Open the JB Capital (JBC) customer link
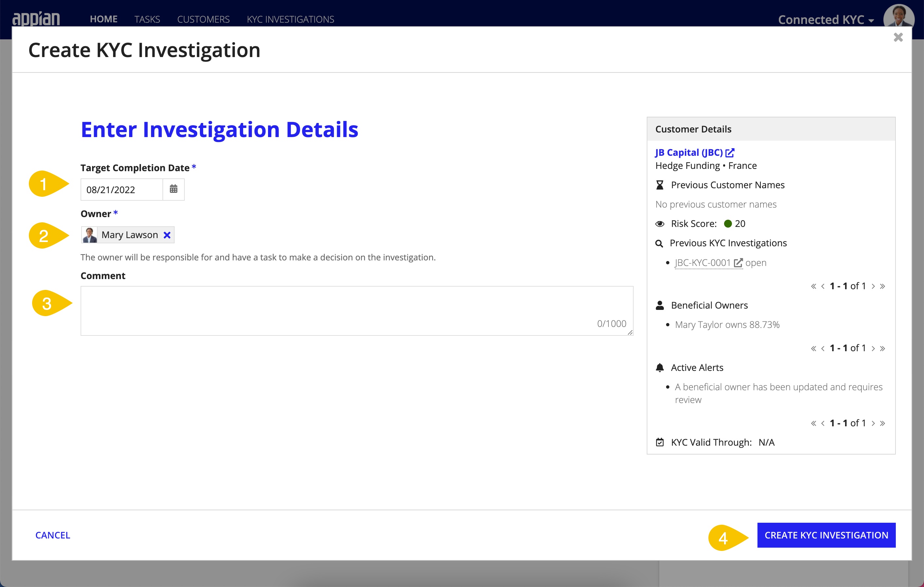 pyautogui.click(x=689, y=152)
